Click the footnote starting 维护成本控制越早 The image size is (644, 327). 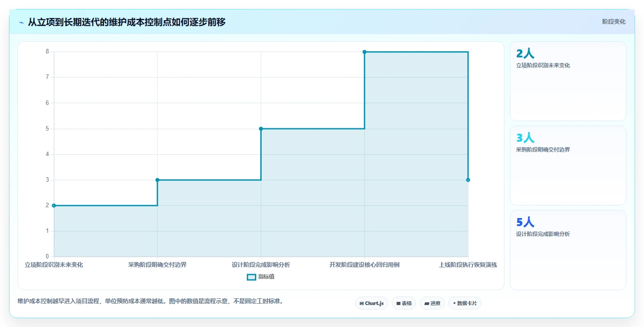(x=150, y=301)
